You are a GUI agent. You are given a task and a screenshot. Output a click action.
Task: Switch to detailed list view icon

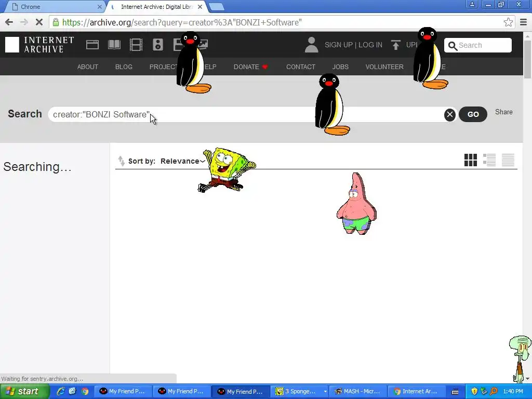point(489,160)
